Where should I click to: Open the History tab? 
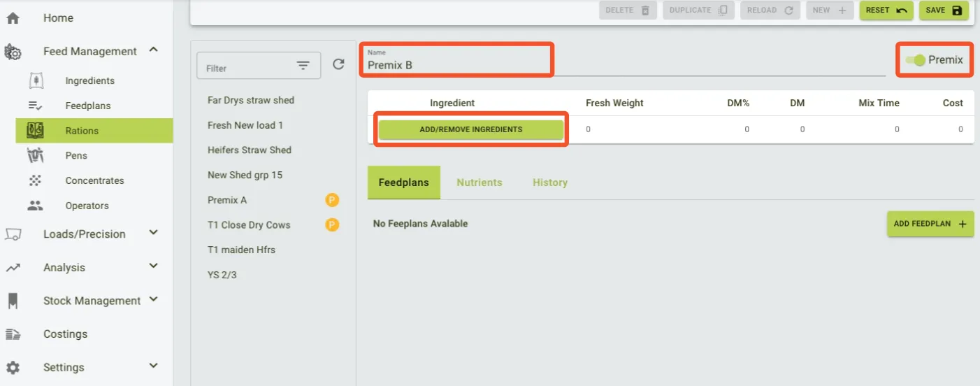click(549, 183)
